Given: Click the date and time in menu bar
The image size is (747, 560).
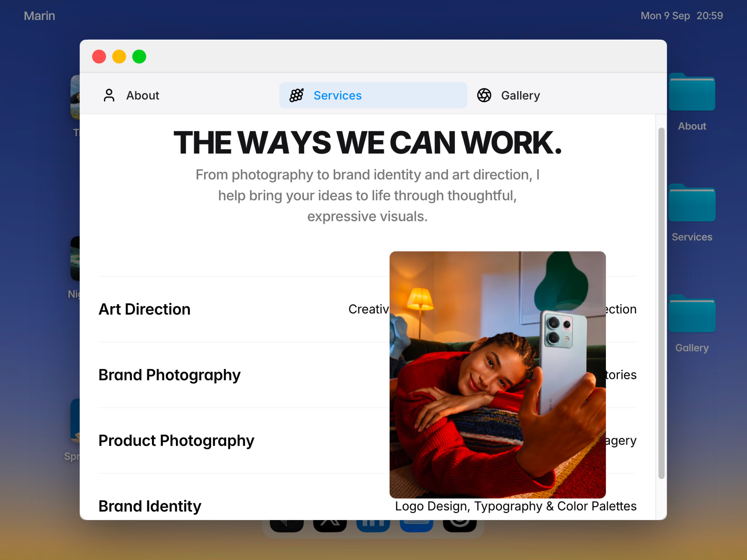Looking at the screenshot, I should pos(681,16).
